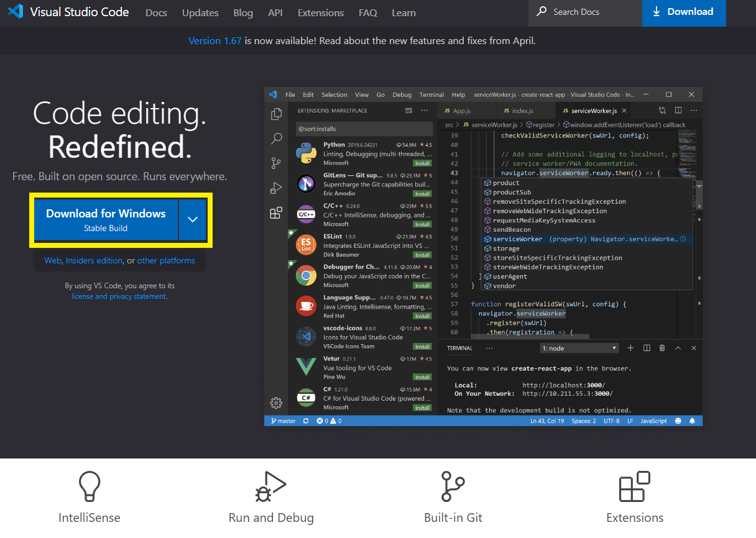Click Install for the Python extension
Image resolution: width=756 pixels, height=538 pixels.
pyautogui.click(x=423, y=163)
